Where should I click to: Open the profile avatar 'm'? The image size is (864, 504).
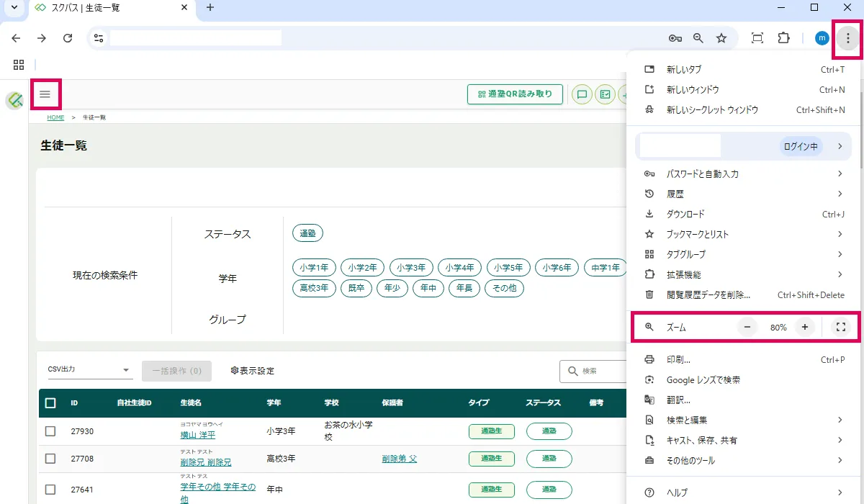[x=822, y=38]
